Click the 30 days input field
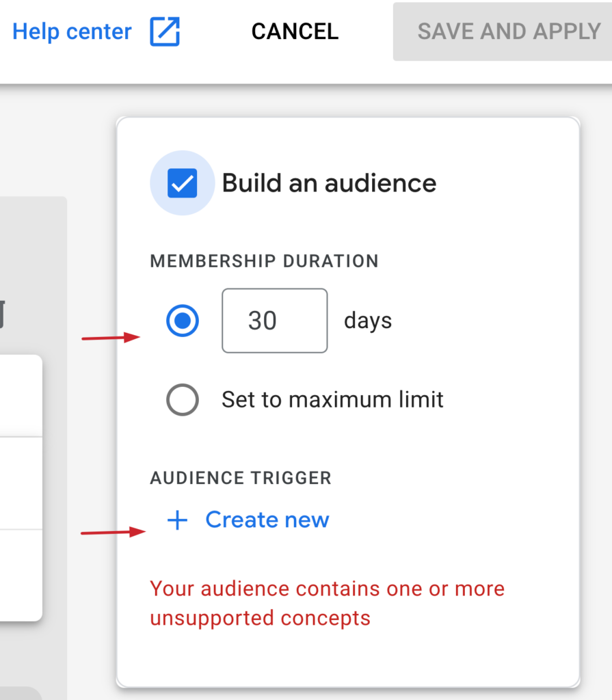 coord(274,321)
